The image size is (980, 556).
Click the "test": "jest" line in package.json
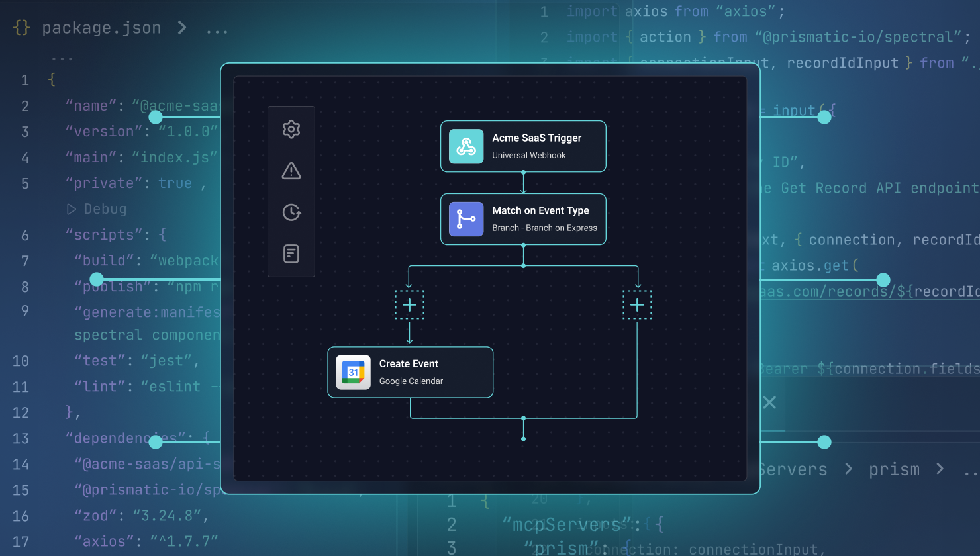(136, 361)
